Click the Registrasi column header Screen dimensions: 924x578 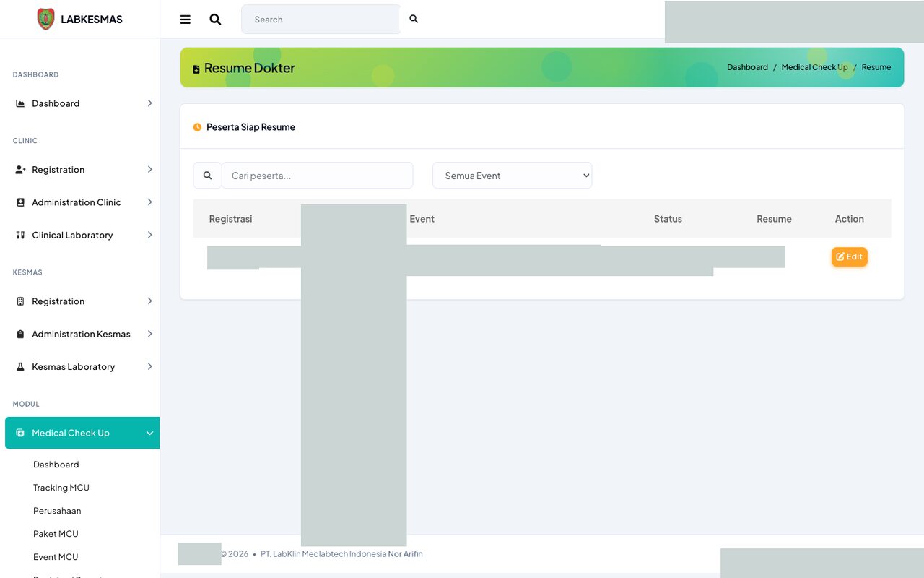click(231, 219)
